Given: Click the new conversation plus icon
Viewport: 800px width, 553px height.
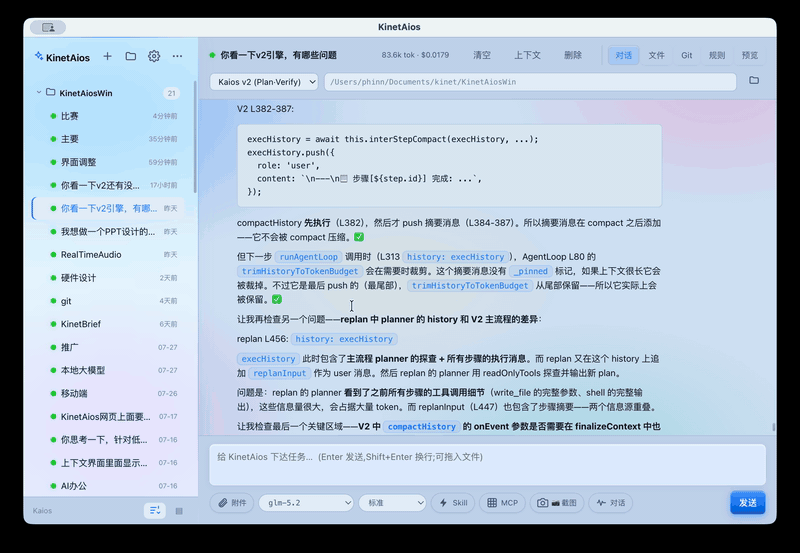Looking at the screenshot, I should click(x=107, y=56).
